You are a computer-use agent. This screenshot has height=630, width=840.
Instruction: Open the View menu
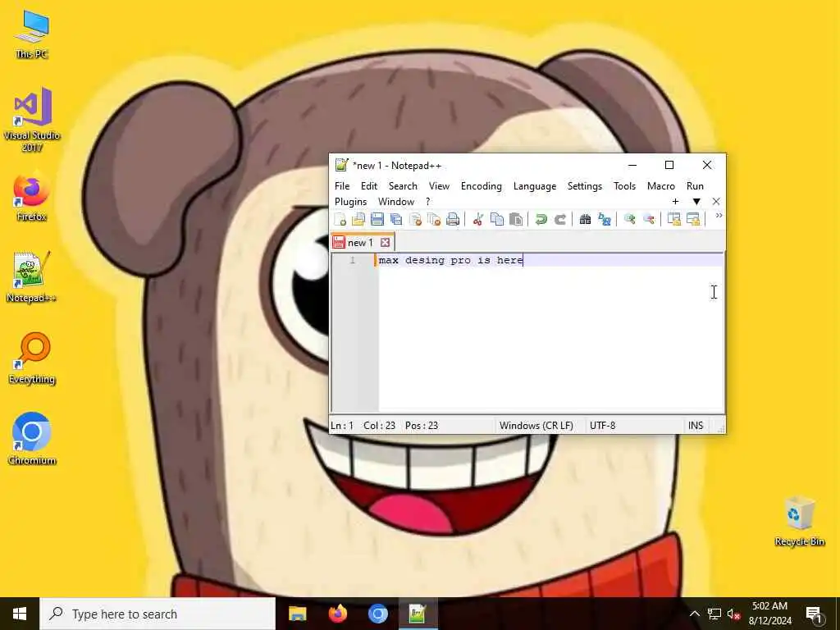pos(439,186)
